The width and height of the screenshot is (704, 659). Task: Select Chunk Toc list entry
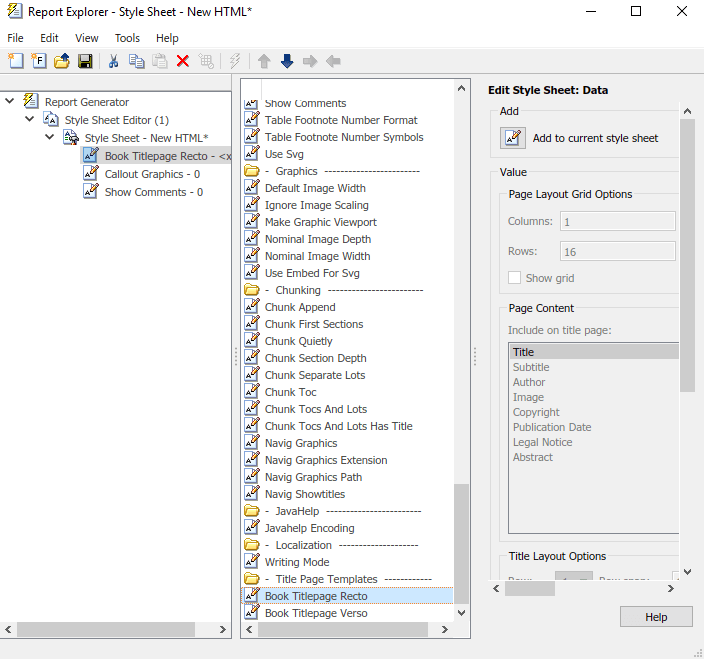click(290, 392)
